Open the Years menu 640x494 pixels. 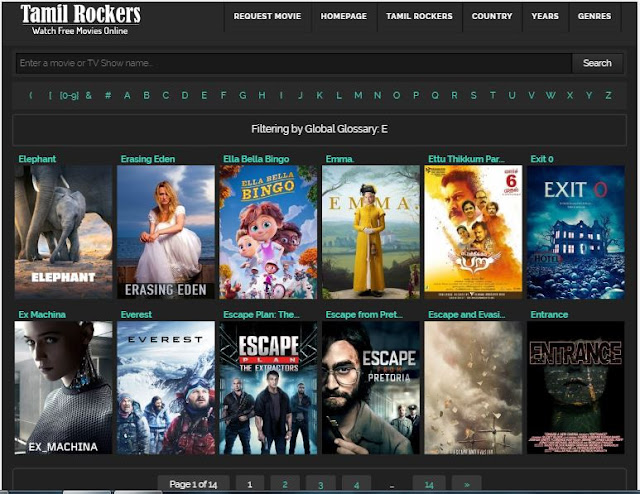pos(545,16)
